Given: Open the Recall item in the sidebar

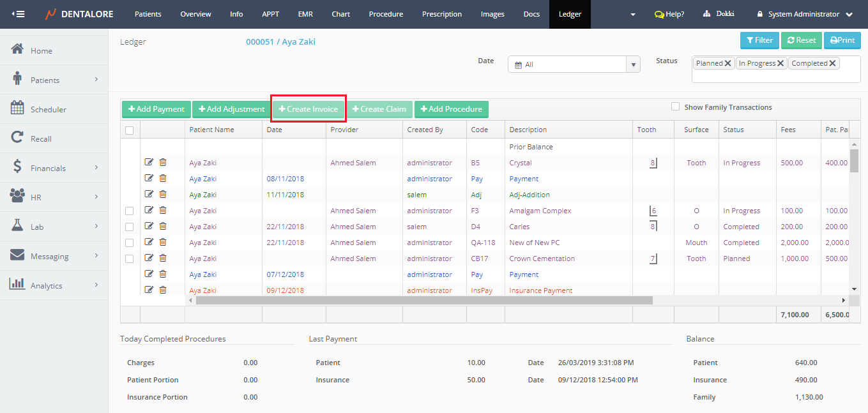Looking at the screenshot, I should pyautogui.click(x=41, y=139).
